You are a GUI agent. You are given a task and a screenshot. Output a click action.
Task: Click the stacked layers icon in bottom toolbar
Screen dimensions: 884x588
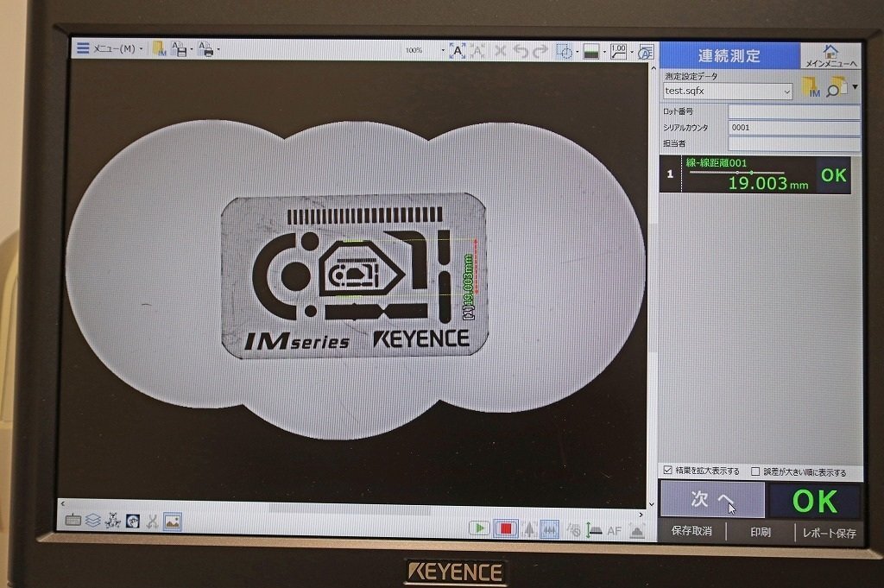pyautogui.click(x=93, y=520)
